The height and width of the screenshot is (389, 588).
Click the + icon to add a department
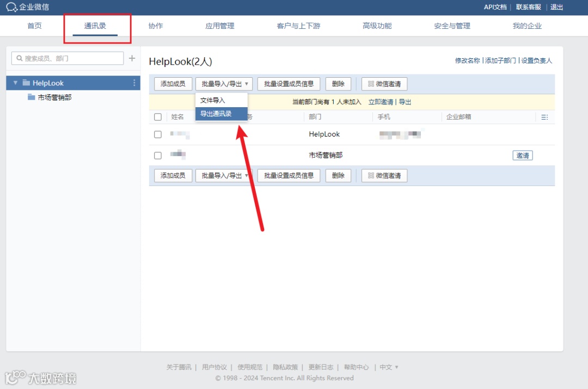[132, 58]
